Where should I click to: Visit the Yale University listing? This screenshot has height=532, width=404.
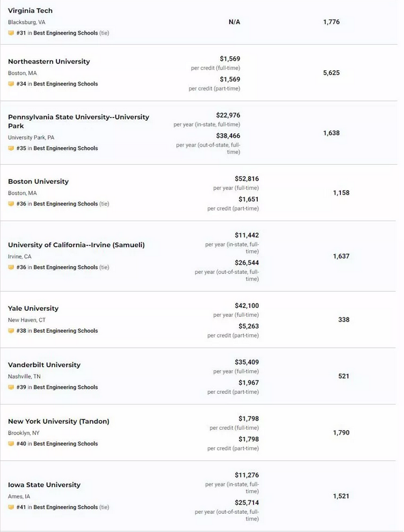pos(33,308)
